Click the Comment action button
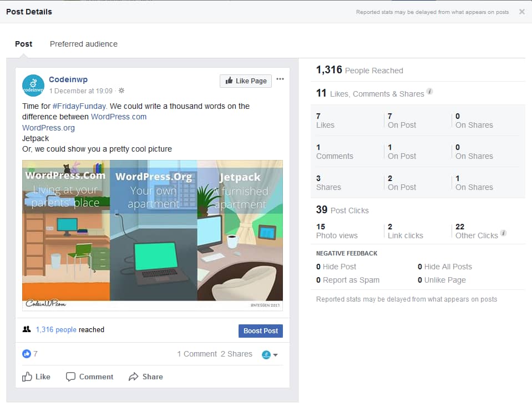Image resolution: width=532 pixels, height=406 pixels. pos(89,377)
